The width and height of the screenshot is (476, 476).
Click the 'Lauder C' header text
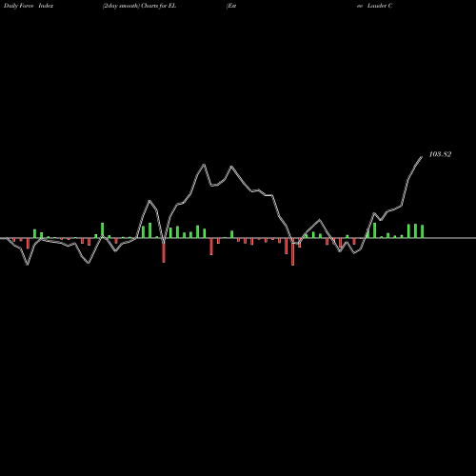[x=380, y=6]
